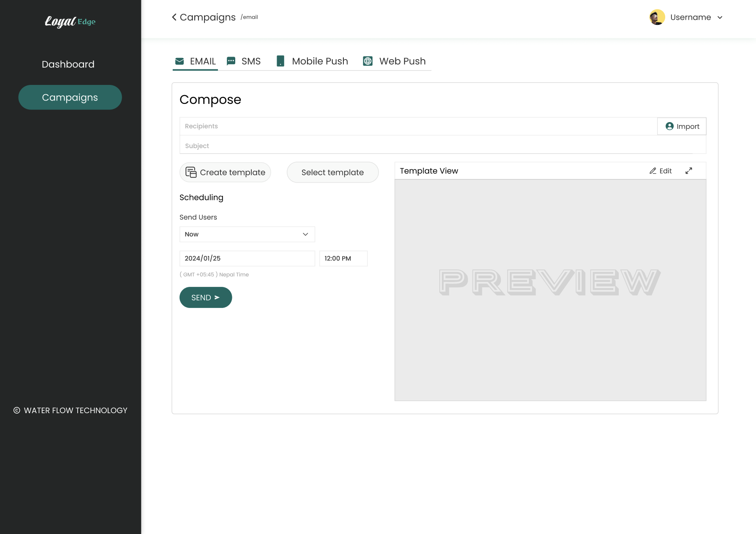Click the '( GMT +05:45 ) Nepal Time' text
The image size is (756, 534).
pos(214,275)
